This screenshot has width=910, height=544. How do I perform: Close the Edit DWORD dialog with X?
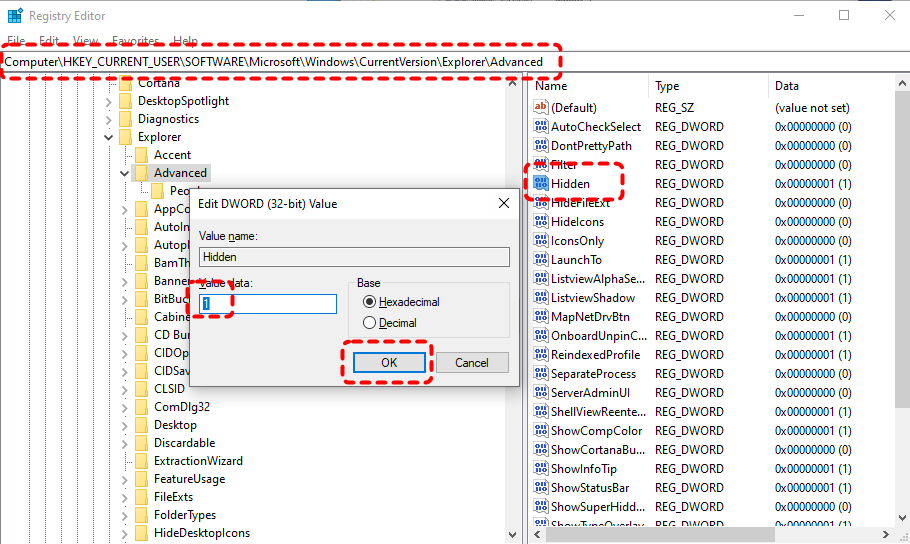pos(503,203)
